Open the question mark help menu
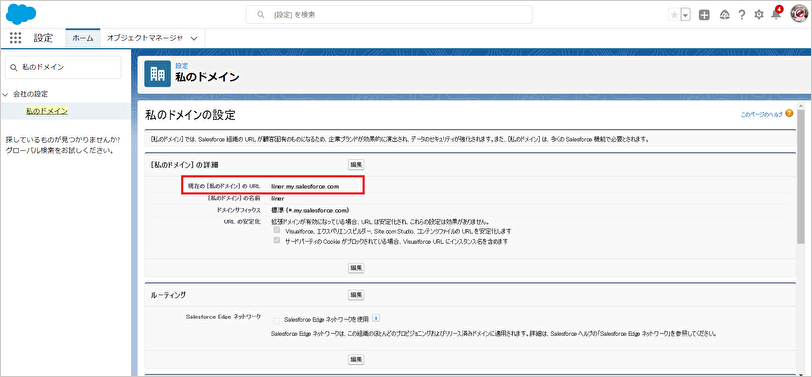 tap(742, 15)
